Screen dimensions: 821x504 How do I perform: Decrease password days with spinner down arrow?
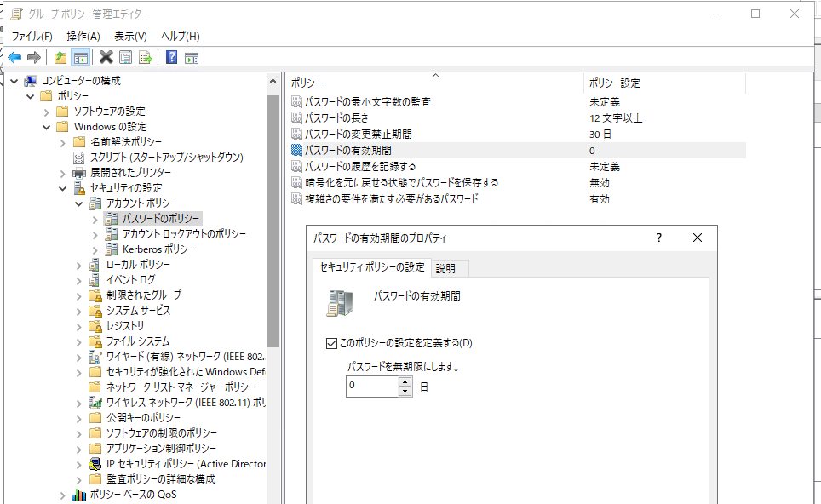tap(405, 392)
